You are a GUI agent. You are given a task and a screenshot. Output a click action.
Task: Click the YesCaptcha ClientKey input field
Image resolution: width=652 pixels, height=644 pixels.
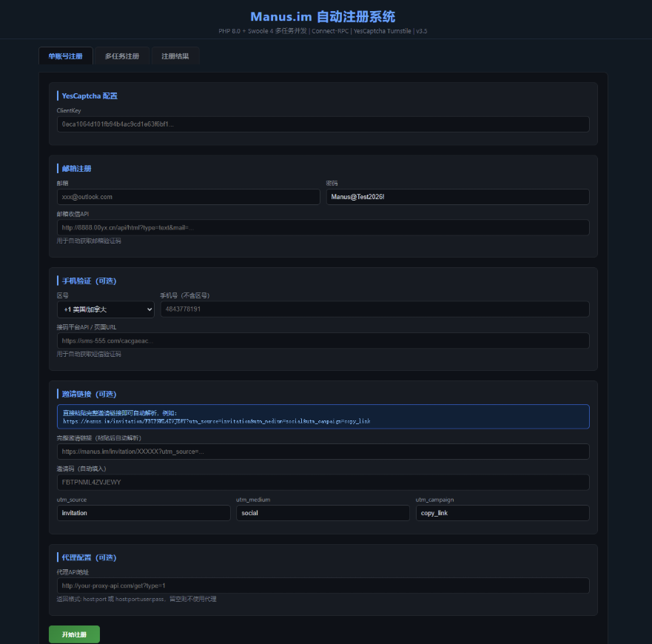pyautogui.click(x=323, y=124)
